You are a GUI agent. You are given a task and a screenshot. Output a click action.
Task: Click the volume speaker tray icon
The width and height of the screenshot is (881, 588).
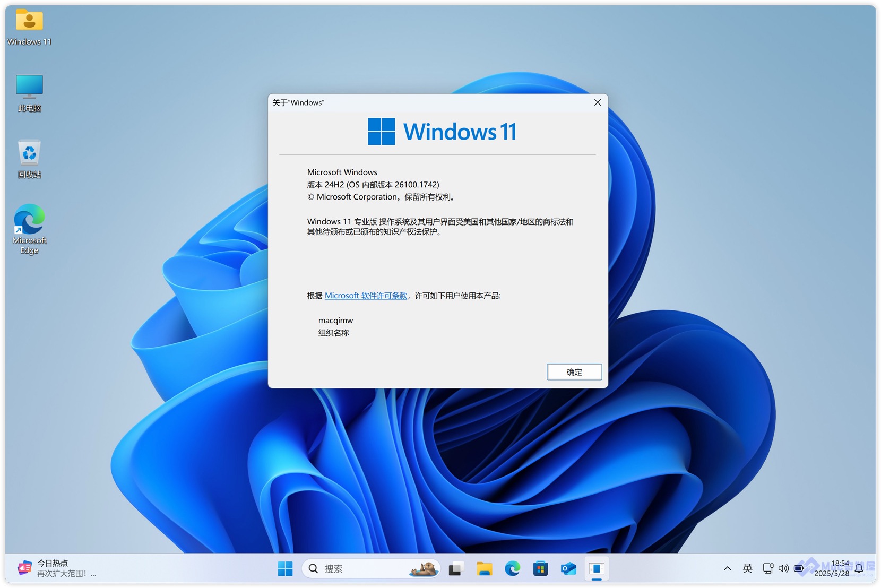pyautogui.click(x=783, y=569)
